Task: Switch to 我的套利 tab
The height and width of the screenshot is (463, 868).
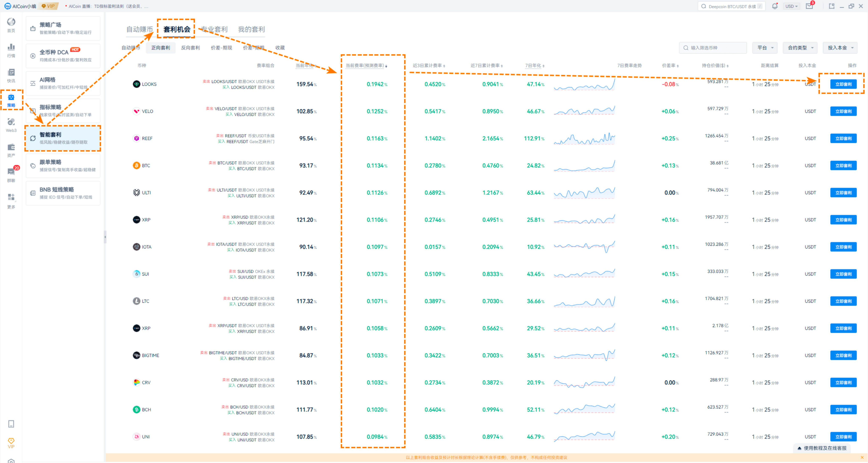Action: (251, 29)
